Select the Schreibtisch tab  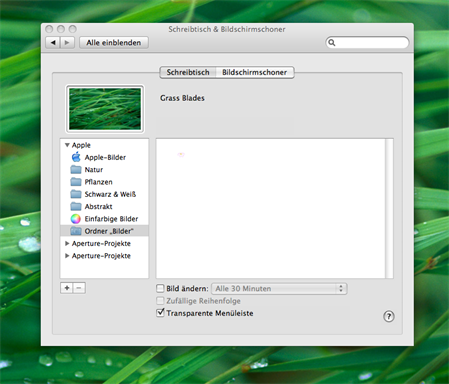188,72
